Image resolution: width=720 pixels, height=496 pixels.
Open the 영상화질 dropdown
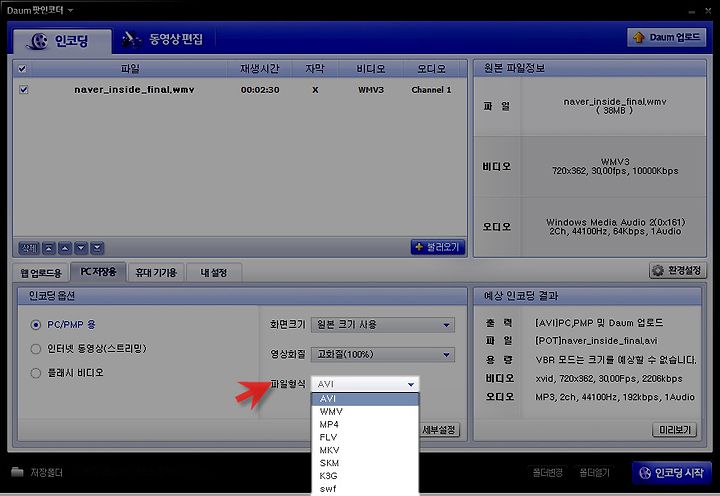383,355
